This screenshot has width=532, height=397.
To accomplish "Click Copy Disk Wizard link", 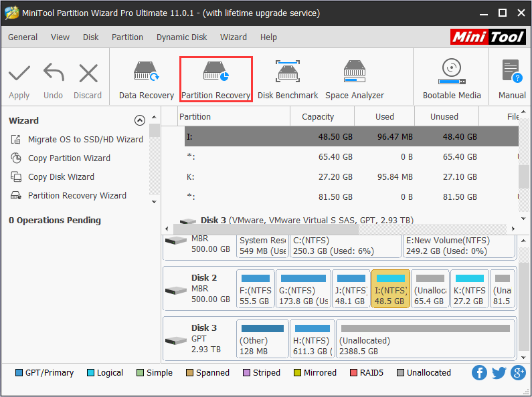I will coord(61,177).
